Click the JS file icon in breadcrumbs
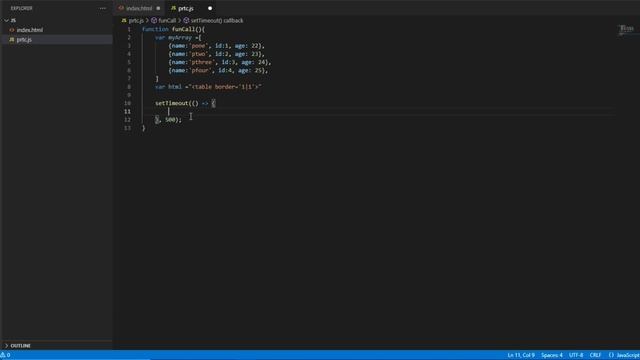 pos(124,20)
